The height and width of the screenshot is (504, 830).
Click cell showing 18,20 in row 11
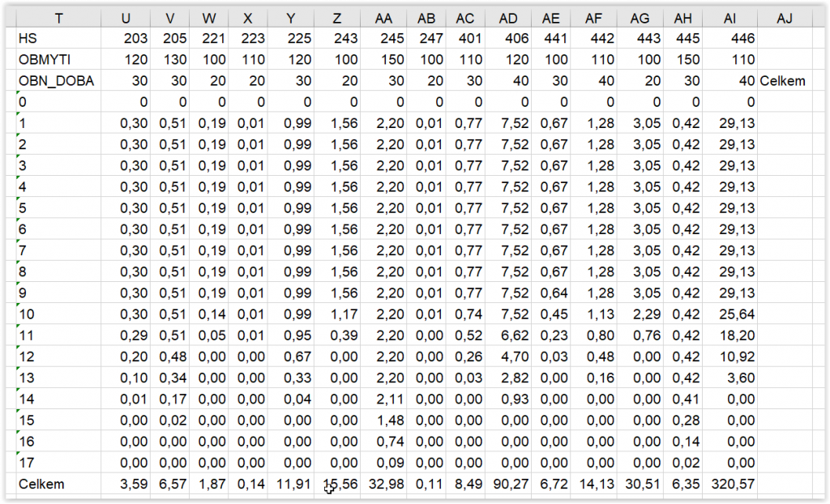[x=730, y=335]
